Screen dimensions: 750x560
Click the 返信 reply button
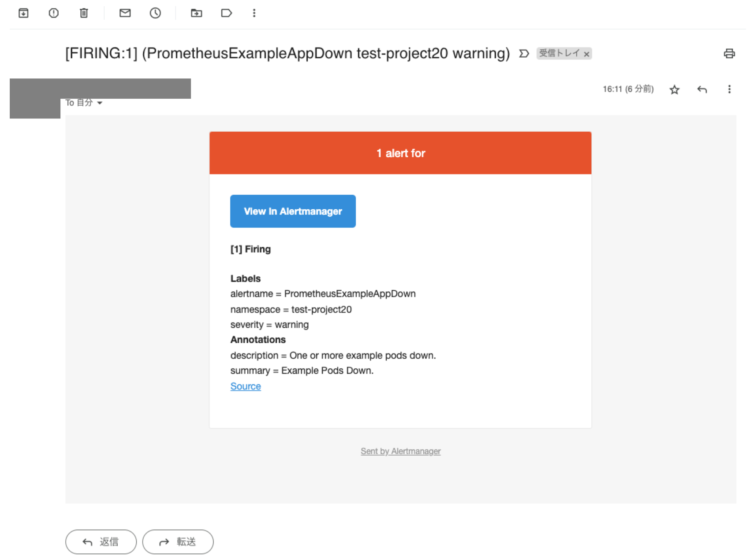click(101, 542)
